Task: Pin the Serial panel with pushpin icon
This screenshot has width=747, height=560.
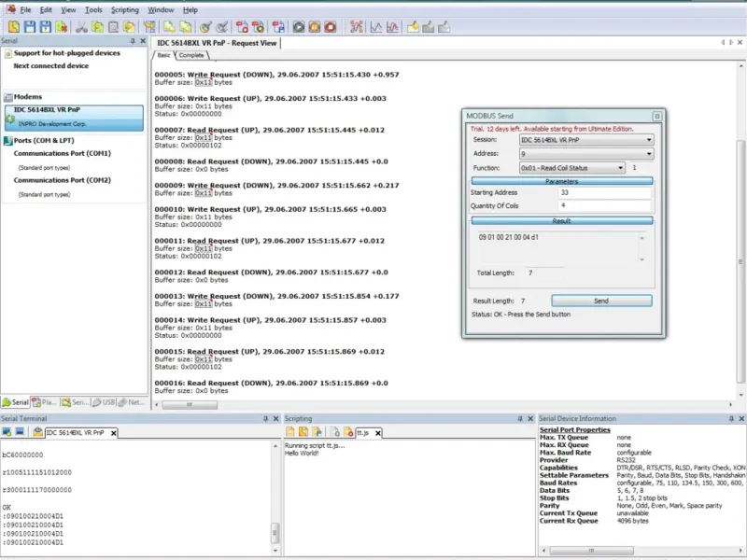Action: coord(133,41)
